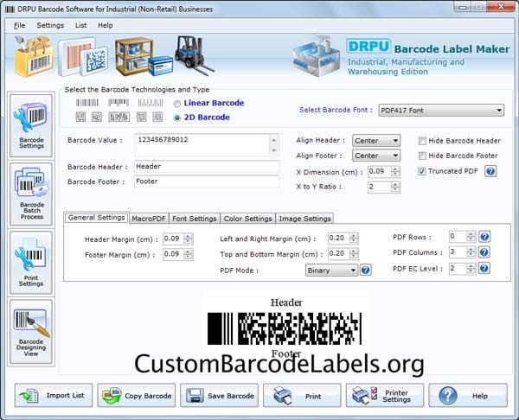Enable Hide Barcode Header checkbox
This screenshot has height=420, width=519.
point(422,141)
